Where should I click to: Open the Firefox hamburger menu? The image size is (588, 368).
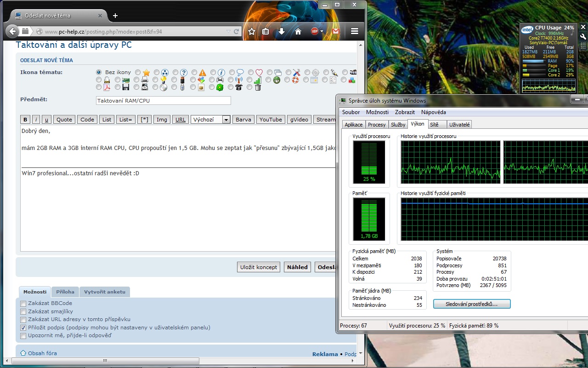click(354, 31)
